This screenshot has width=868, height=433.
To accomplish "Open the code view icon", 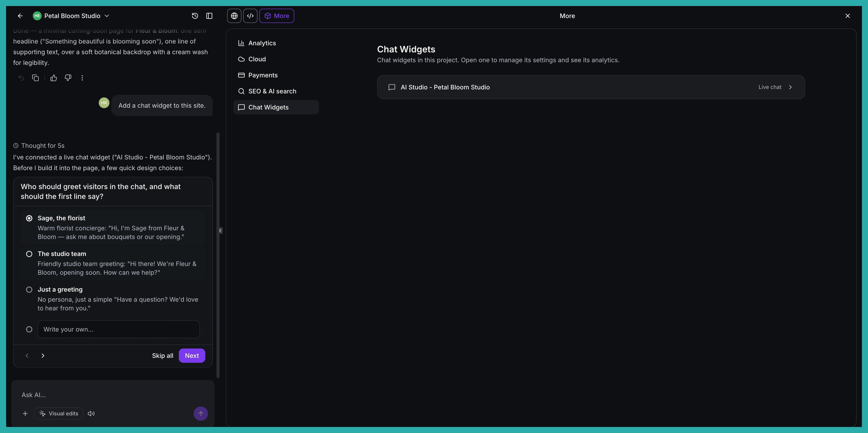I will [250, 16].
